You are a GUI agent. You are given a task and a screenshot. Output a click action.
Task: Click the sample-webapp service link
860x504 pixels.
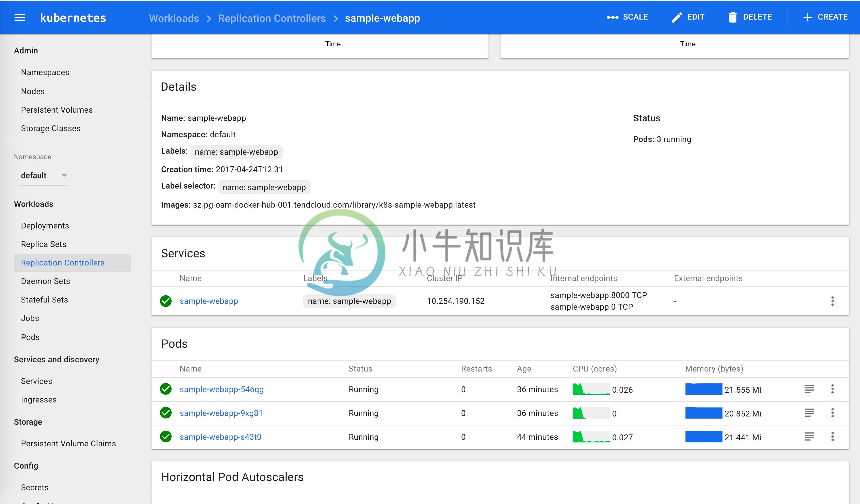click(209, 301)
